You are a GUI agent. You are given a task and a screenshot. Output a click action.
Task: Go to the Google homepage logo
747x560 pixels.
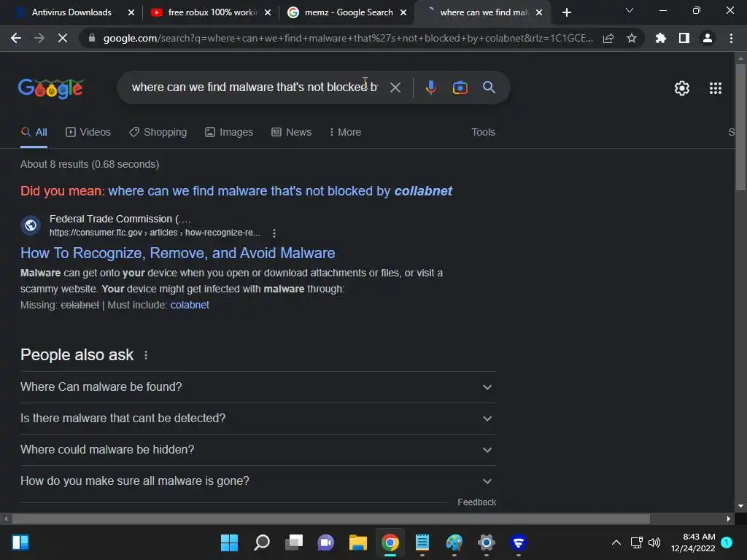click(x=50, y=88)
